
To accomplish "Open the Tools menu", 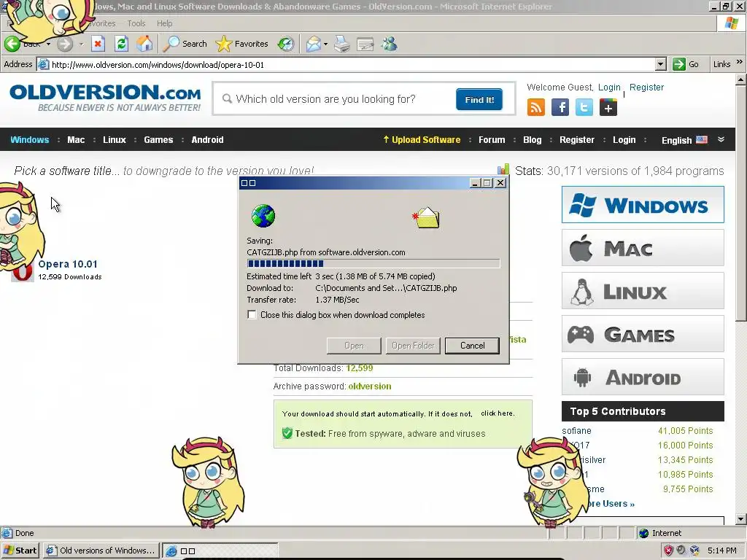I will 136,23.
